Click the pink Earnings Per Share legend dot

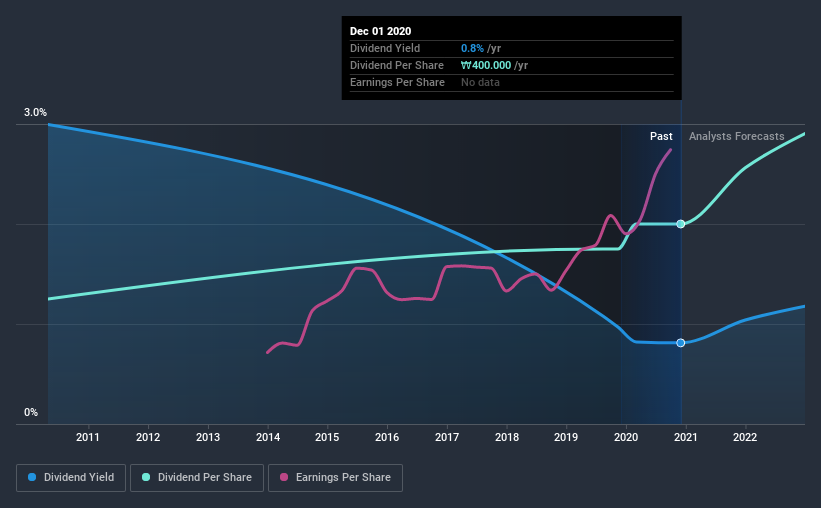pos(284,477)
